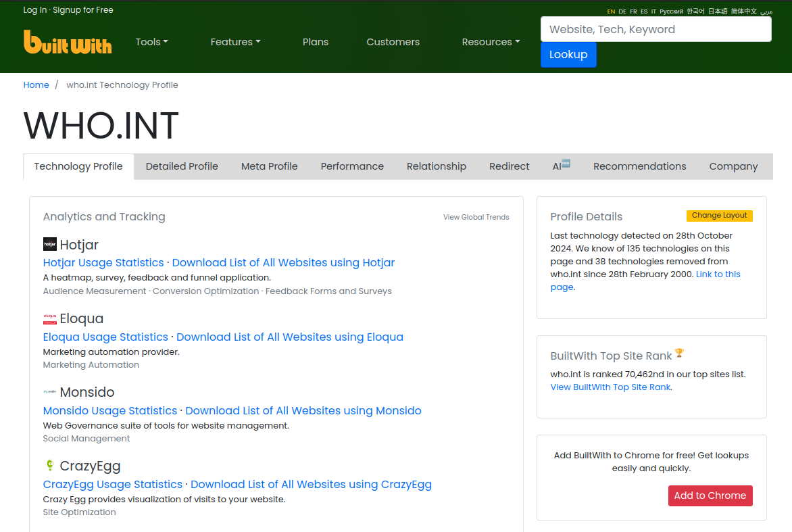
Task: Expand the Features dropdown menu
Action: [235, 42]
